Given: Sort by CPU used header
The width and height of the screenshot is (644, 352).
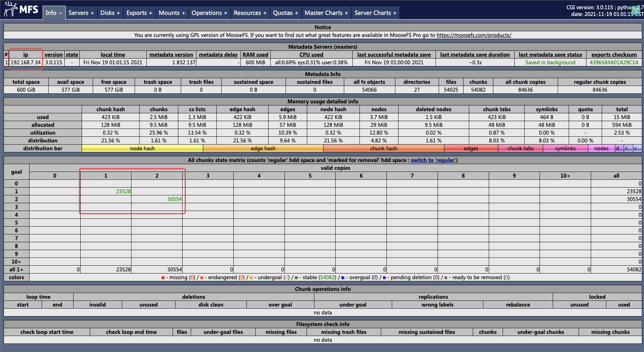Looking at the screenshot, I should 312,55.
